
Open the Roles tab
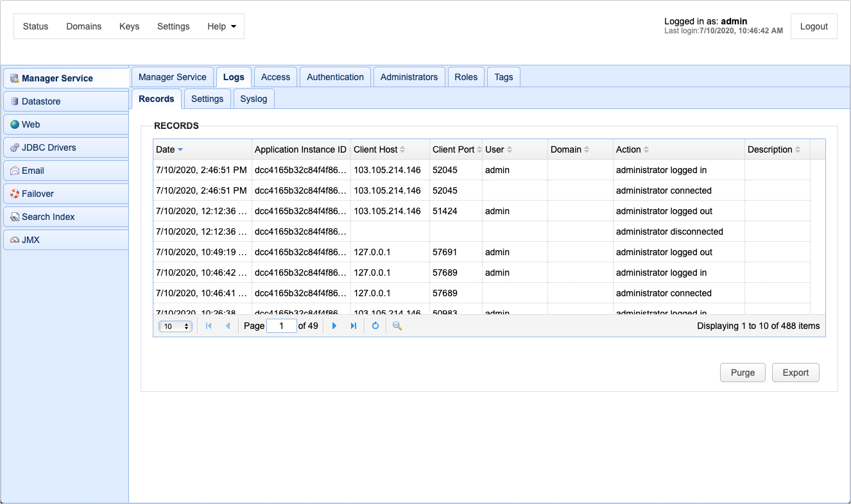tap(466, 77)
